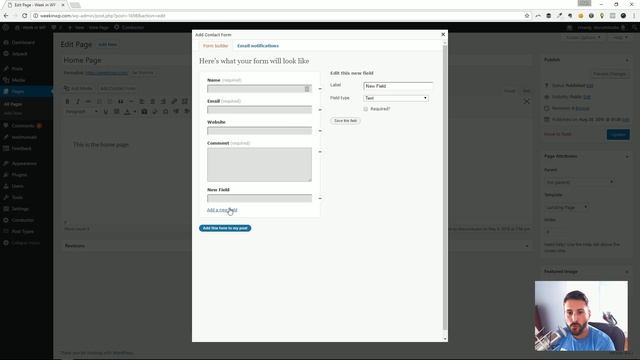Image resolution: width=640 pixels, height=360 pixels.
Task: Open Appearance in the sidebar
Action: (x=24, y=163)
